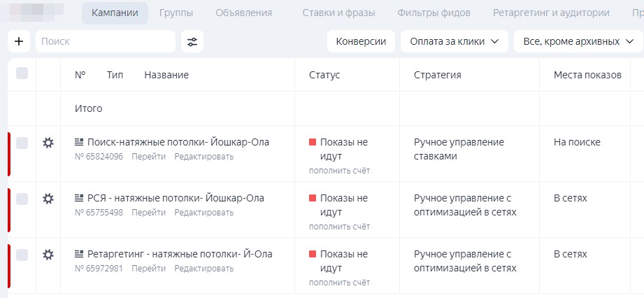Open gear settings for РСЯ campaign
This screenshot has height=298, width=644.
click(48, 199)
